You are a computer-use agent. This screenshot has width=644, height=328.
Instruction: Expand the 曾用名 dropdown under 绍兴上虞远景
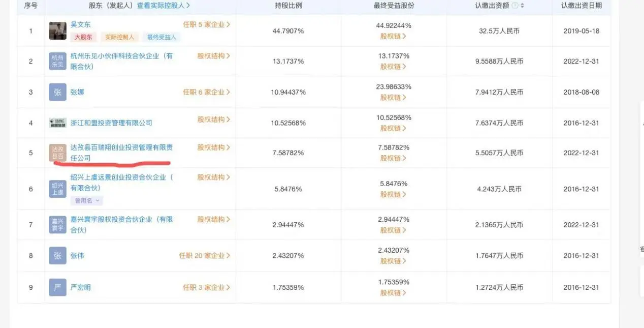tap(86, 201)
